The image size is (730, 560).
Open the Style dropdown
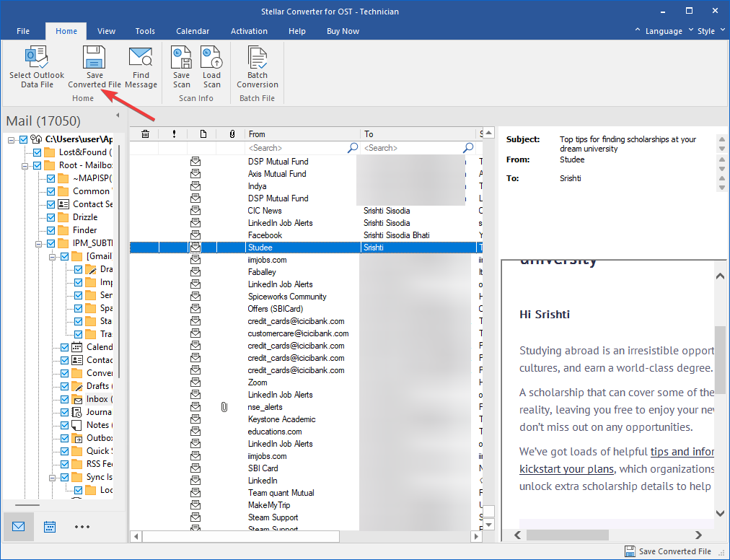click(706, 31)
